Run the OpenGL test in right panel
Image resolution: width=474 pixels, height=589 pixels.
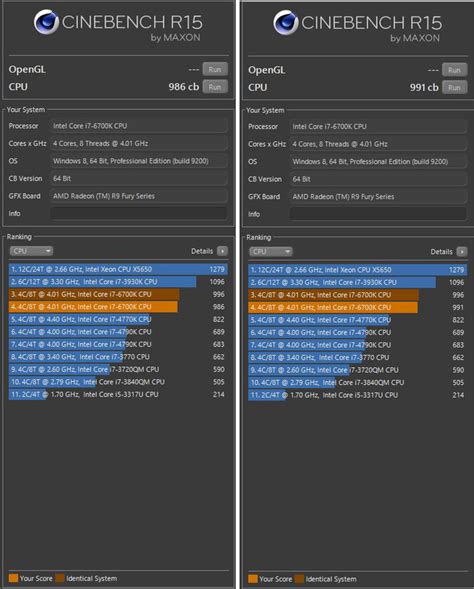click(x=454, y=70)
